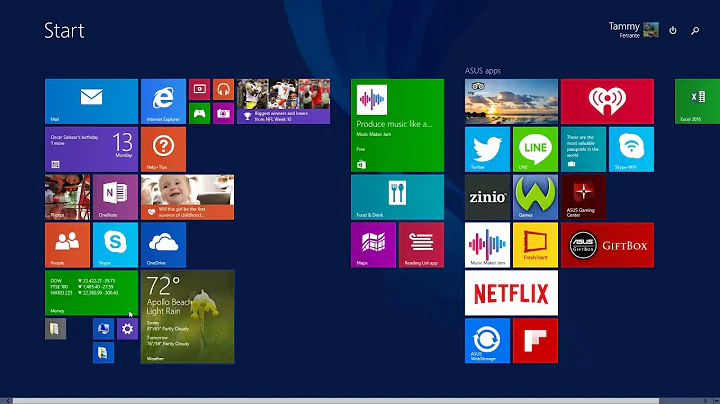
Task: Open the gray folder tile under Money
Action: (56, 329)
